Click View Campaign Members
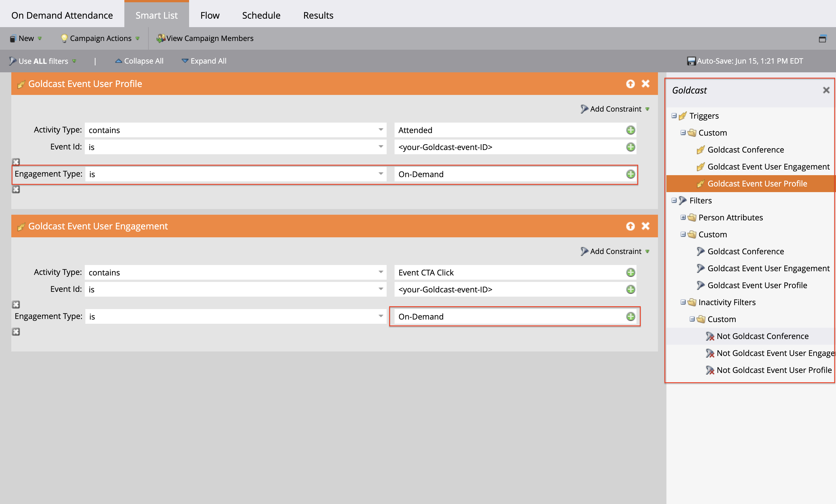 pyautogui.click(x=205, y=38)
